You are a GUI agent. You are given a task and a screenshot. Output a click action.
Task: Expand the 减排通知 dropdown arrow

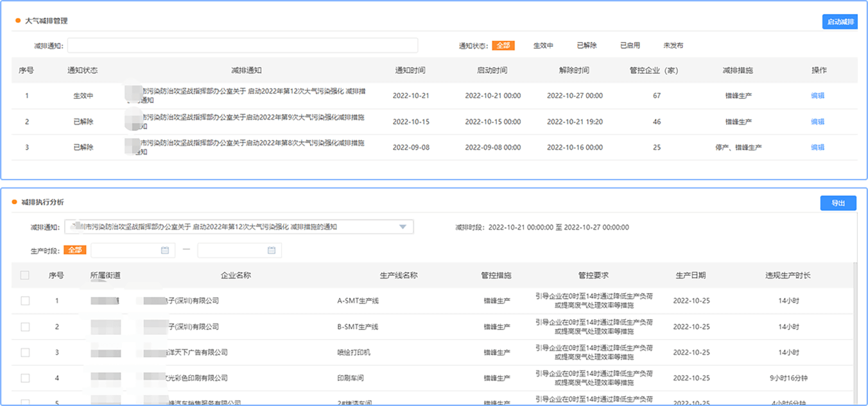point(403,227)
